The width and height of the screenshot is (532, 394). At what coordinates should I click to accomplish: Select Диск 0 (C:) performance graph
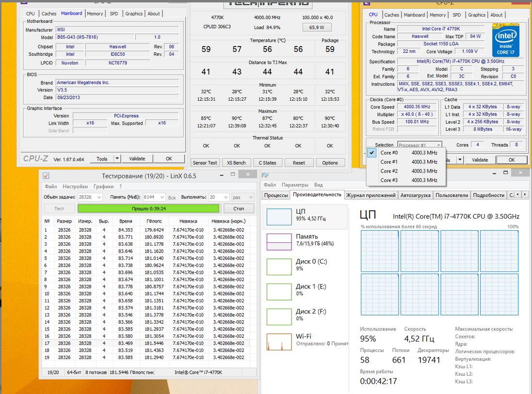pos(279,267)
